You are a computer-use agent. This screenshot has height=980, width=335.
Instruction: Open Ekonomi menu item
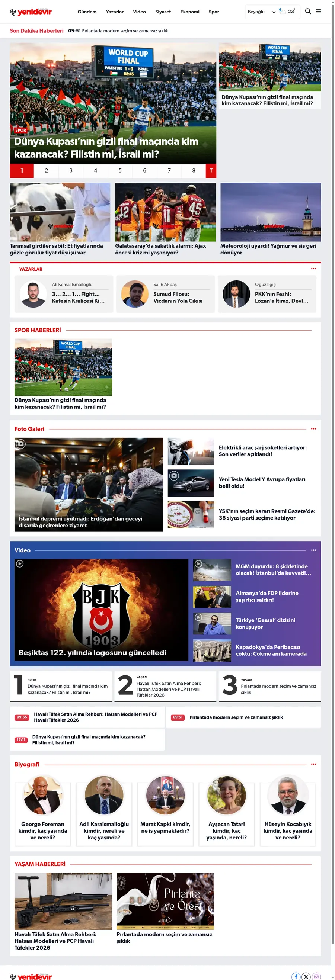pyautogui.click(x=189, y=12)
